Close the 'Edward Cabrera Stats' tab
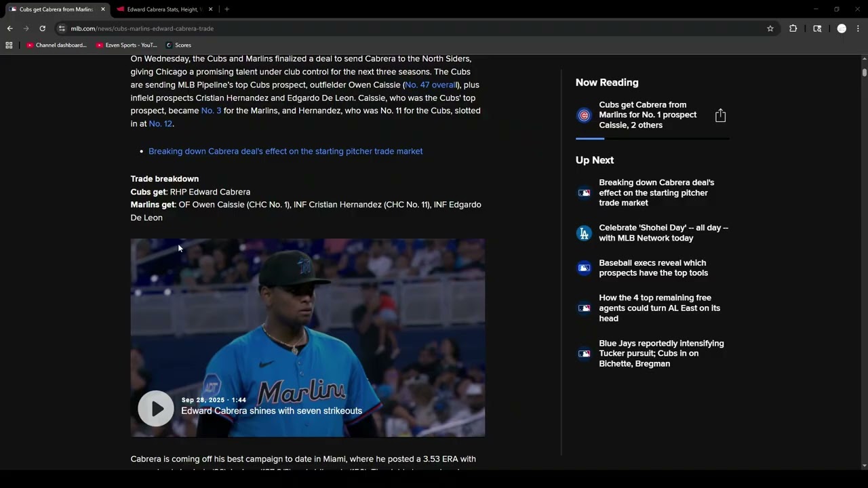Screen dimensions: 868x488 (210, 9)
